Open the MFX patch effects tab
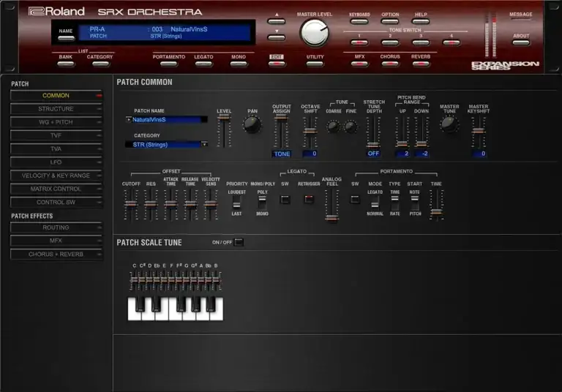This screenshot has width=562, height=392. [56, 241]
